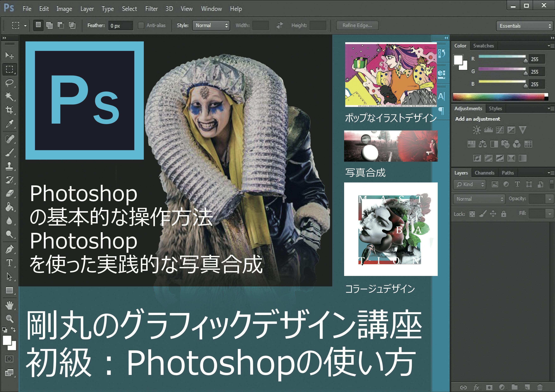Select the Lasso tool
This screenshot has height=392, width=555.
coord(9,83)
